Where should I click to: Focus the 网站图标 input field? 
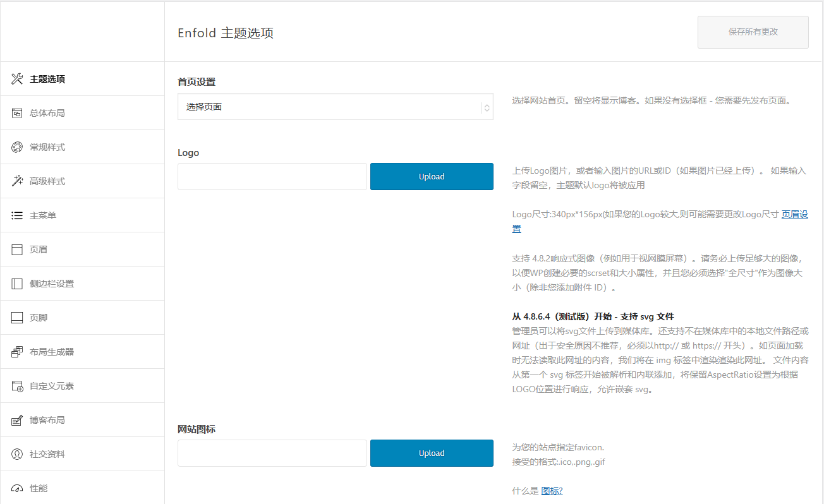point(272,453)
